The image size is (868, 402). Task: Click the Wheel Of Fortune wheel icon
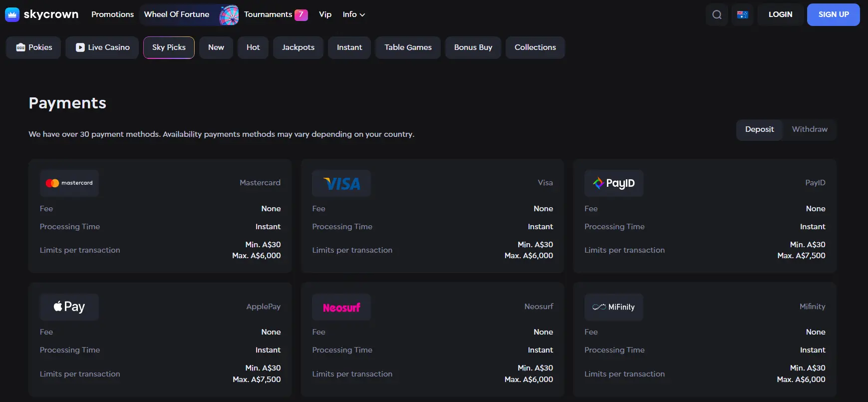click(229, 15)
